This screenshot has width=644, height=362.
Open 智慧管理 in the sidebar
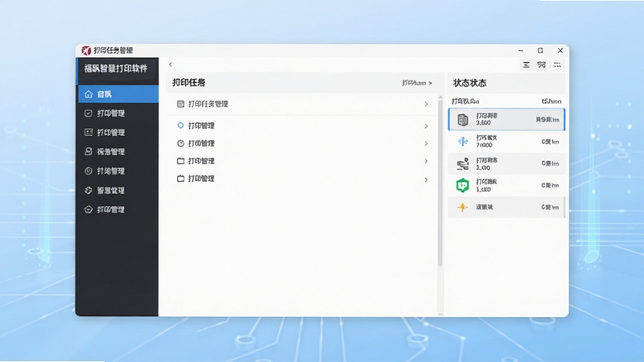click(x=118, y=190)
